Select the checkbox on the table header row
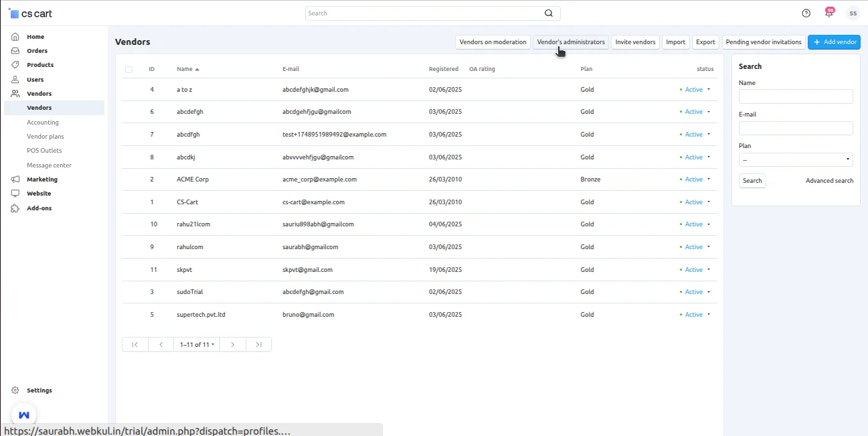The image size is (868, 436). (x=129, y=69)
